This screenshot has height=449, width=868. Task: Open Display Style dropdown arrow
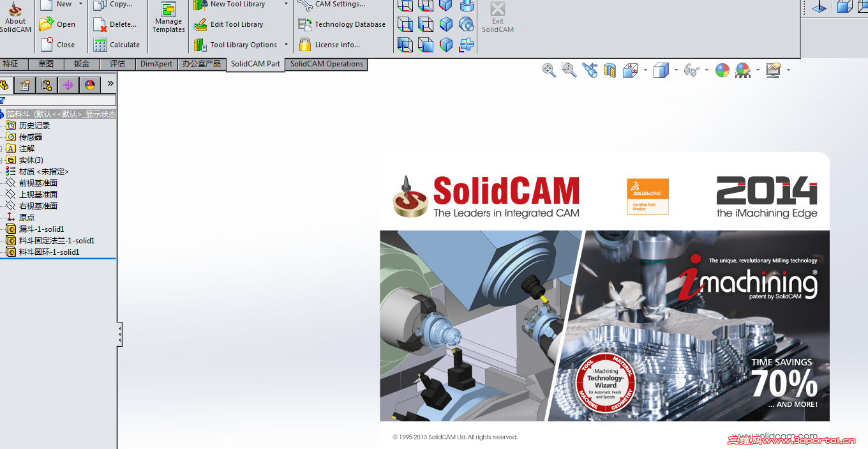click(676, 70)
